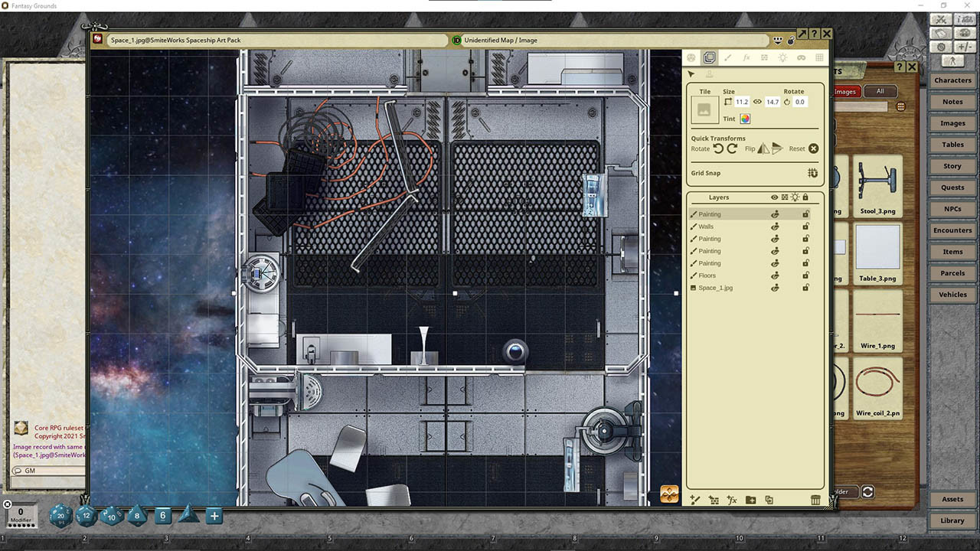Click the d20 die icon

[x=60, y=516]
